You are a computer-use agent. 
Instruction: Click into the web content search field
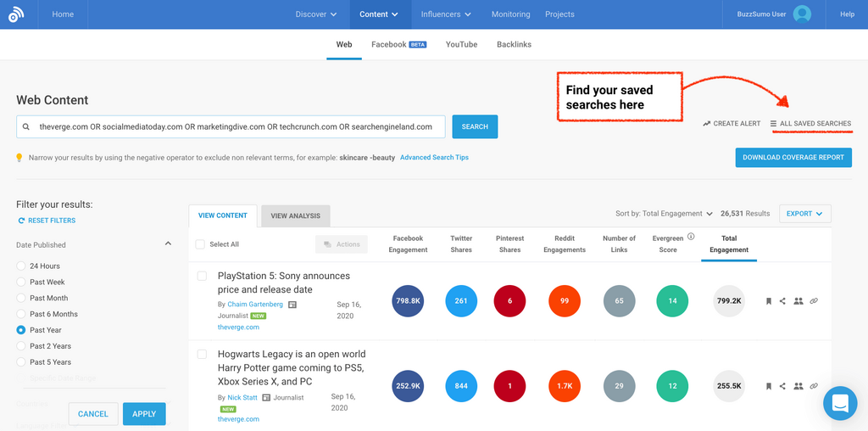tap(237, 126)
